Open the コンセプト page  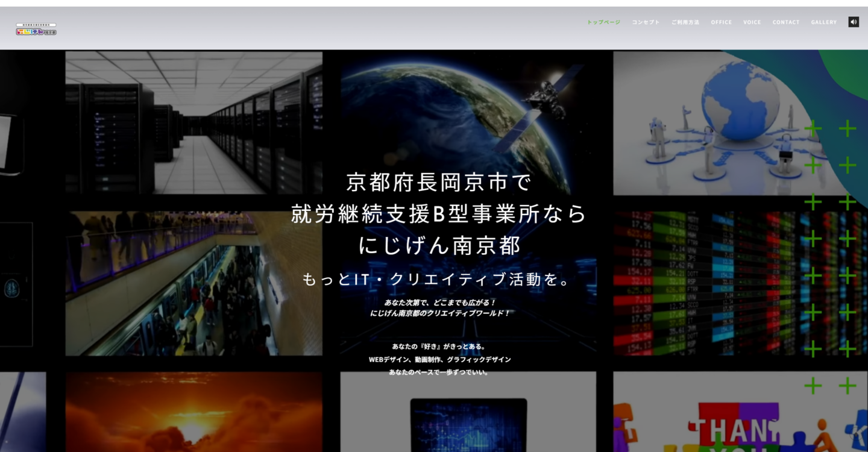[646, 22]
